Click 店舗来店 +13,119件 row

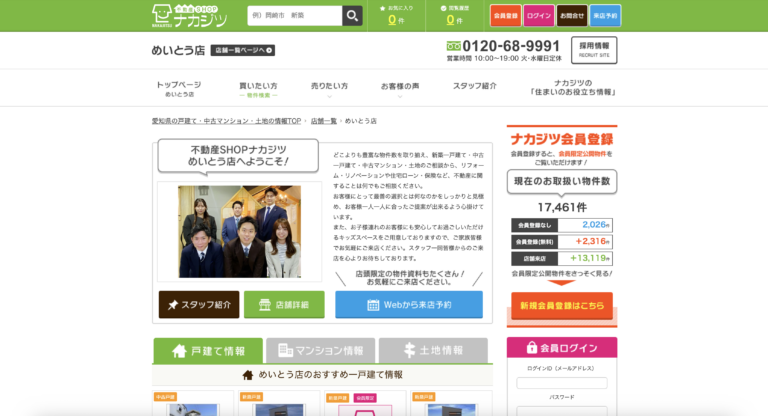coord(562,259)
